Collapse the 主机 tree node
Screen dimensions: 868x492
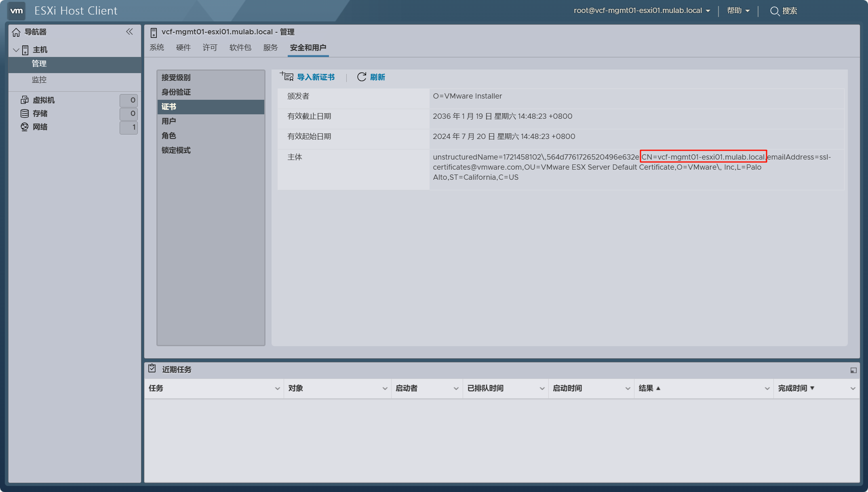(x=16, y=50)
